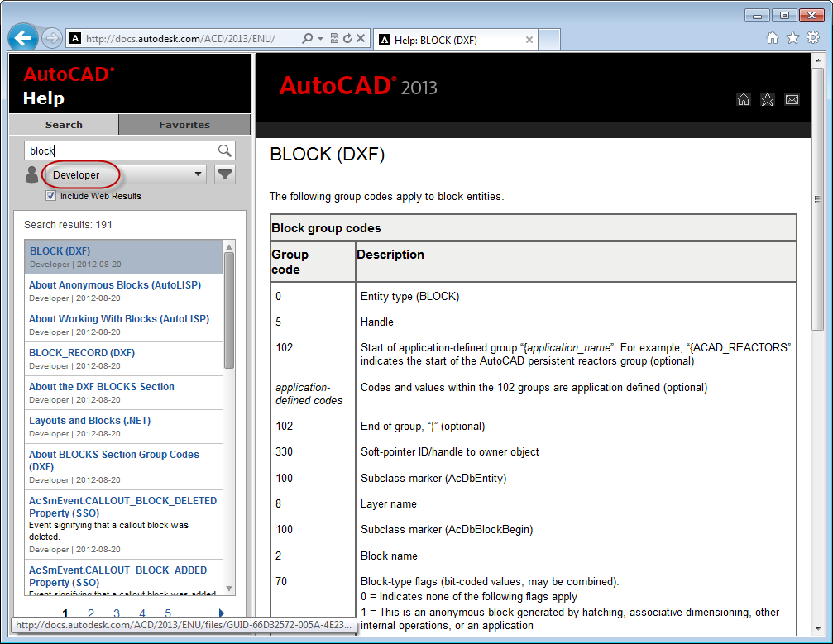Click the search magnifier icon beside 'block'
The height and width of the screenshot is (644, 833).
coord(224,150)
